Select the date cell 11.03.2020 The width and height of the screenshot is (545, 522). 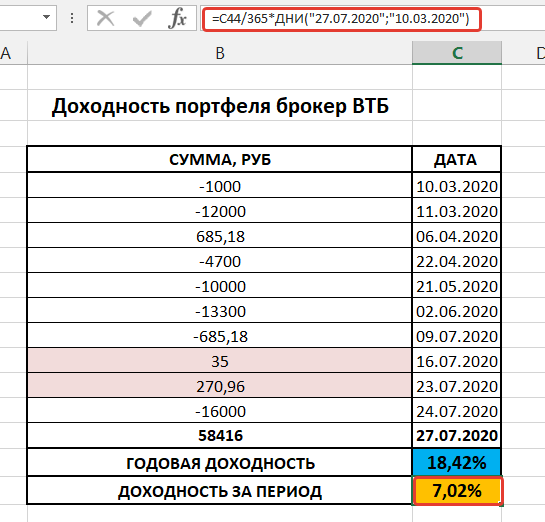pyautogui.click(x=456, y=210)
